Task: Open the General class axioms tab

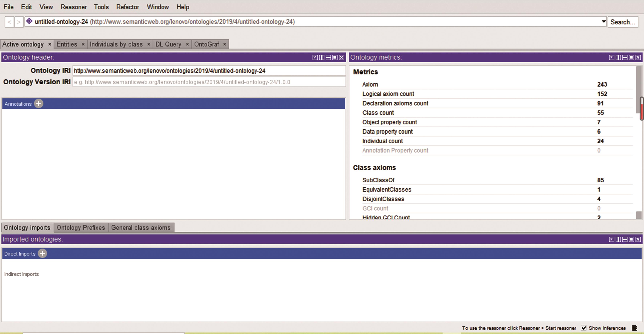Action: [x=141, y=228]
